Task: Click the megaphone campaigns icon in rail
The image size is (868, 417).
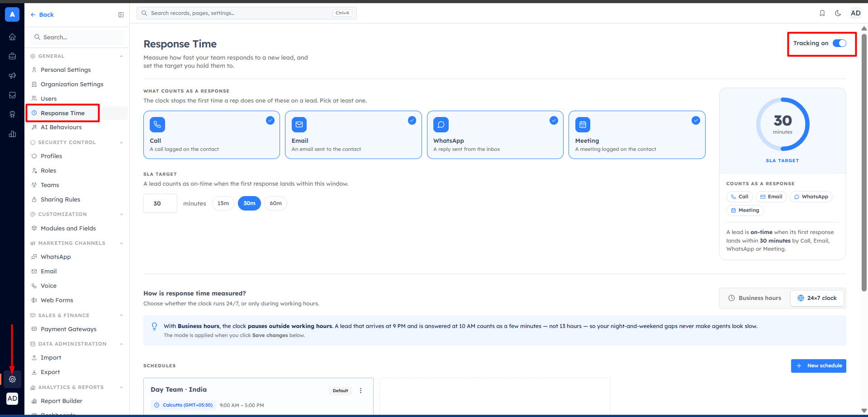Action: (x=12, y=75)
